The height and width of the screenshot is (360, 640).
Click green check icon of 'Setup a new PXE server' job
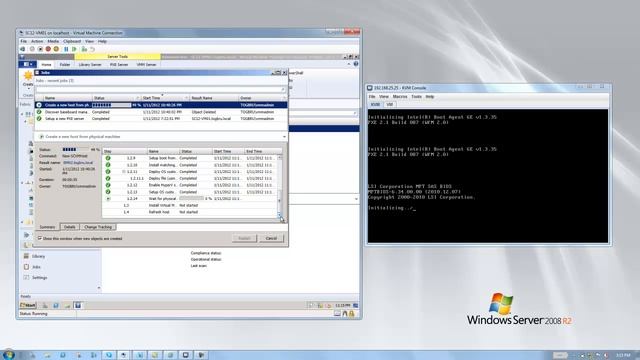pos(39,118)
